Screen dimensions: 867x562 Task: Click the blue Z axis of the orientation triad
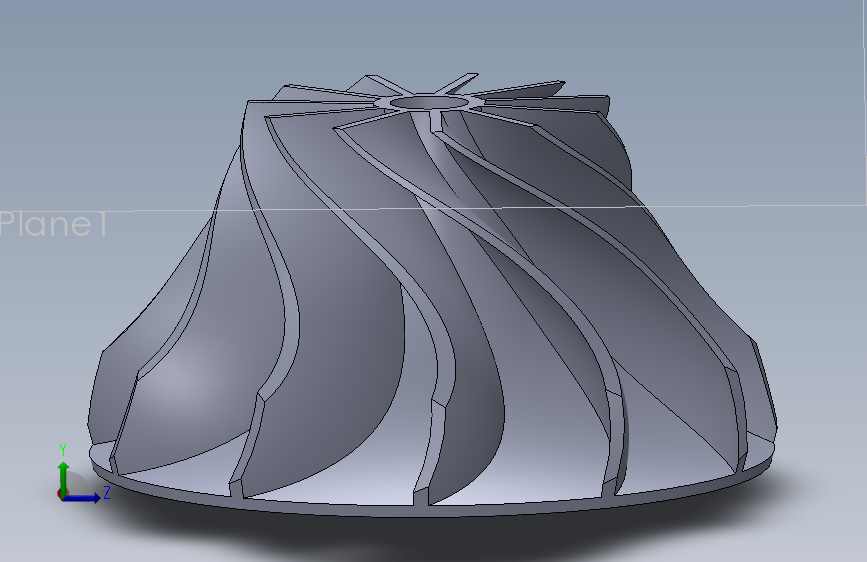coord(82,498)
